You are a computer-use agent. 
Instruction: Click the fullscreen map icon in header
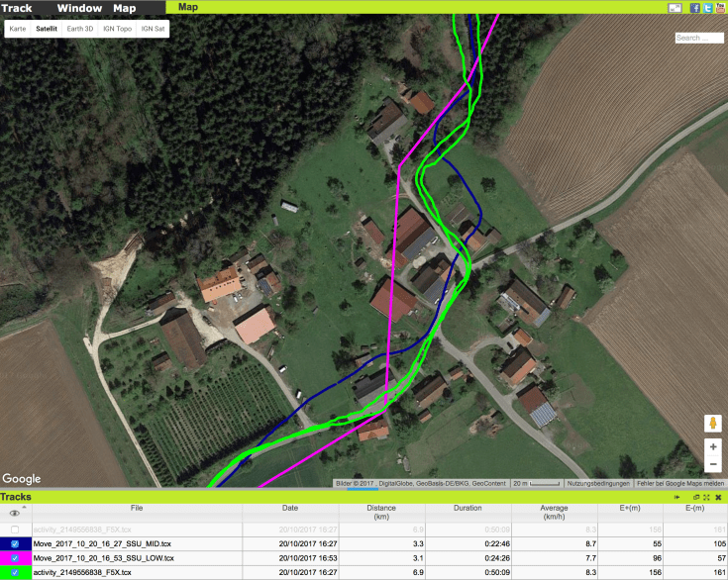click(675, 7)
